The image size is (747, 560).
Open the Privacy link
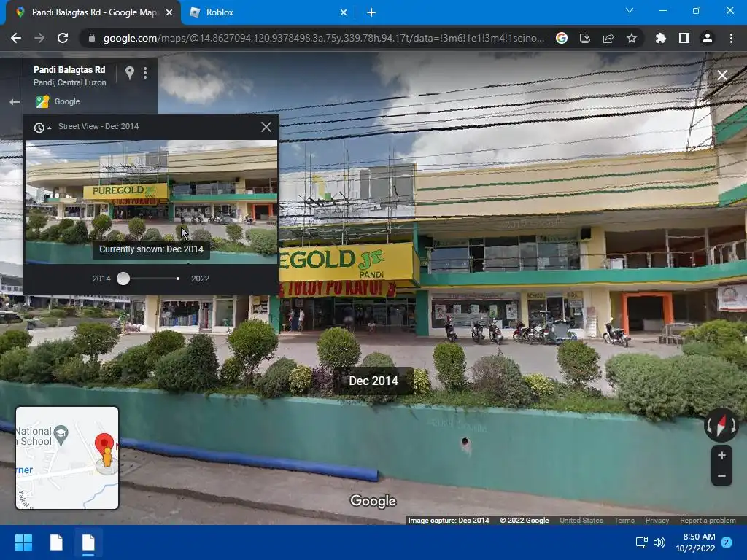(657, 521)
